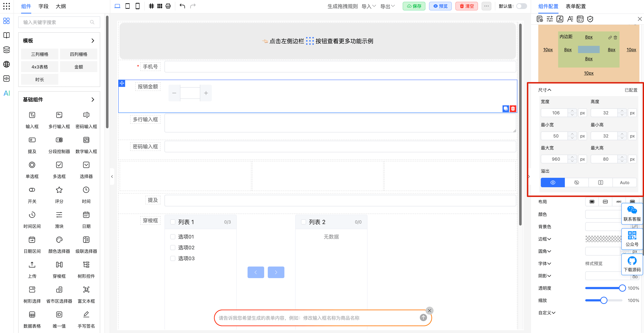Open the 导入 dropdown menu
Viewport: 644px width, 333px height.
pos(368,6)
